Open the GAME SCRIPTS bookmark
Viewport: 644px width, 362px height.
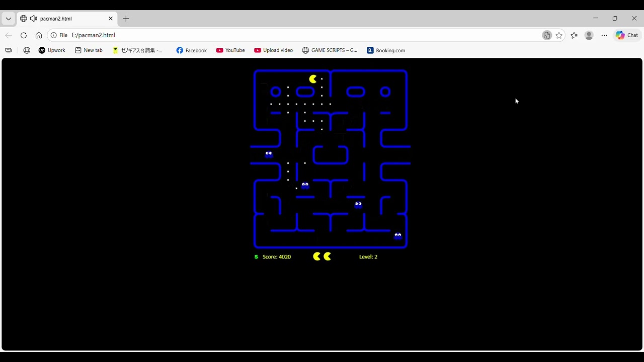click(330, 50)
